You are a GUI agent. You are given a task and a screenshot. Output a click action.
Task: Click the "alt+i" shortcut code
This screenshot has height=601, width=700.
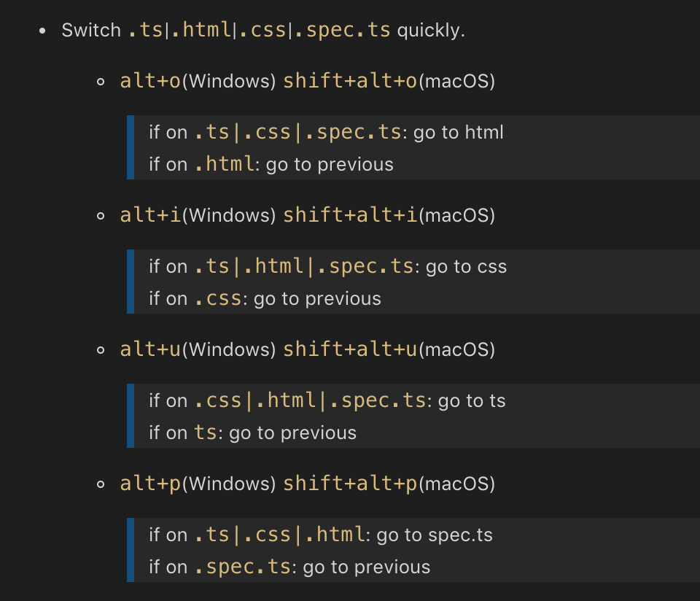point(150,215)
